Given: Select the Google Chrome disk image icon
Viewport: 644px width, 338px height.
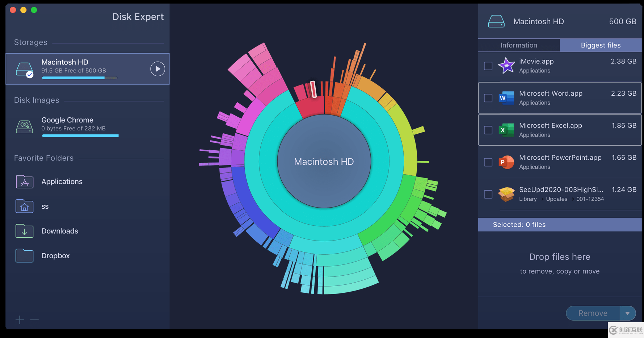Looking at the screenshot, I should [25, 126].
